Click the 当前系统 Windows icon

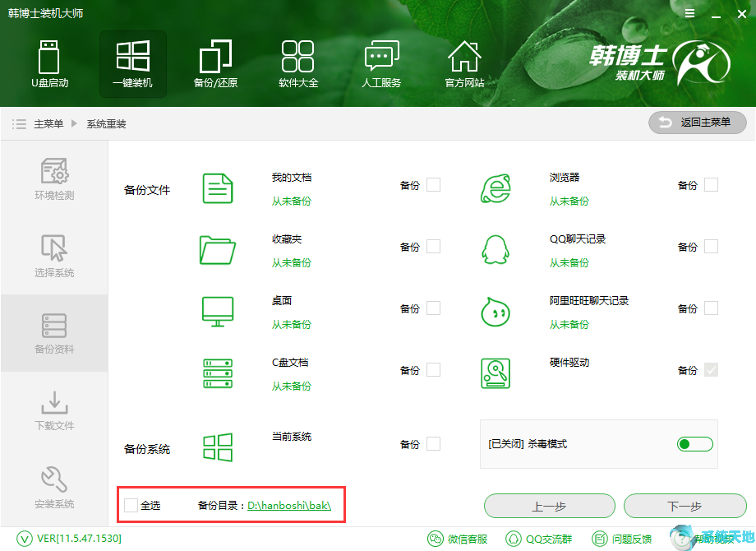218,447
